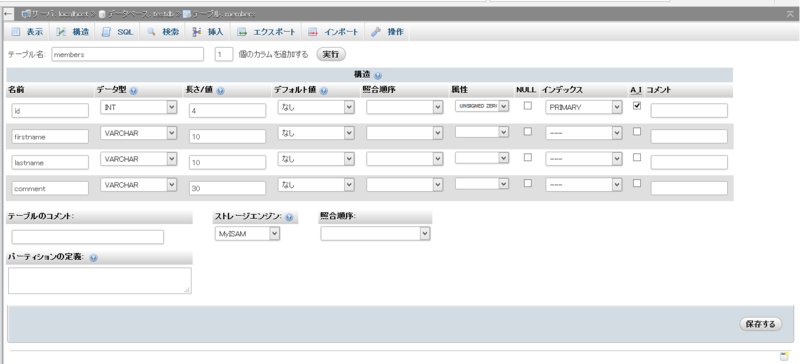This screenshot has height=364, width=800.
Task: Enable A_I checkbox for comment column
Action: [637, 183]
